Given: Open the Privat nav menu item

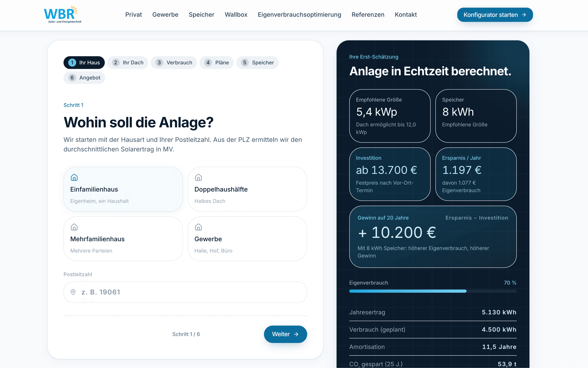Looking at the screenshot, I should [133, 15].
